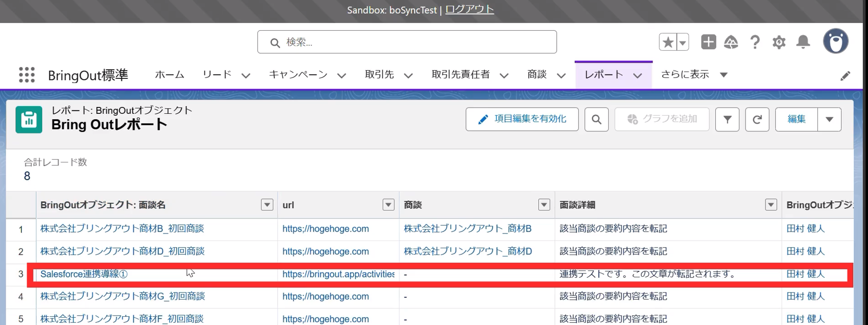Screen dimensions: 868x325
Task: Toggle the report filter funnel
Action: click(727, 119)
